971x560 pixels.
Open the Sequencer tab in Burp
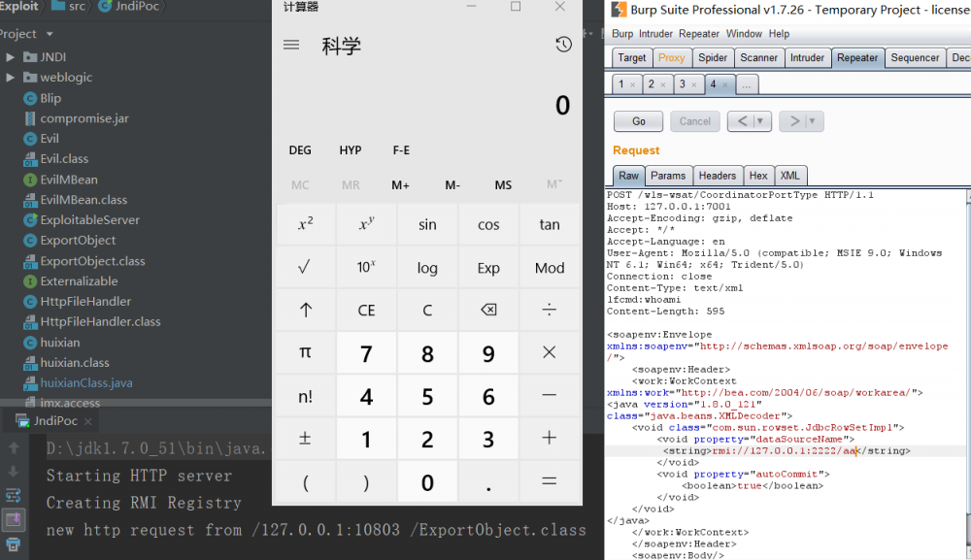[915, 57]
